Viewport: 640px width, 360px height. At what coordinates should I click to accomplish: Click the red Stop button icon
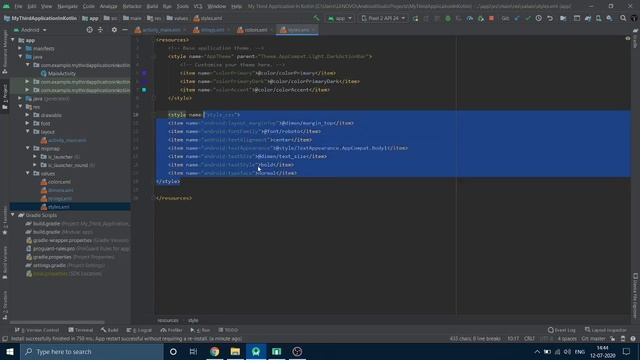coord(491,18)
